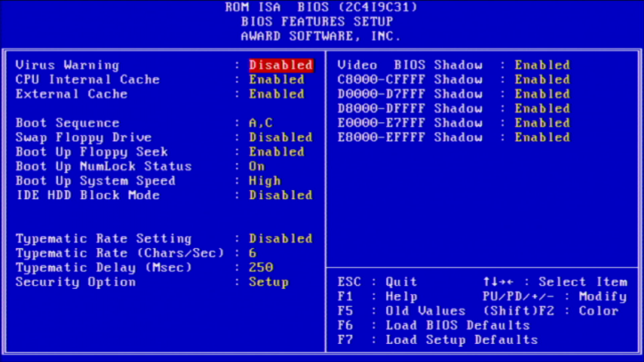This screenshot has width=644, height=362.
Task: Select the highlighted Virus Warning Disabled value
Action: 281,66
